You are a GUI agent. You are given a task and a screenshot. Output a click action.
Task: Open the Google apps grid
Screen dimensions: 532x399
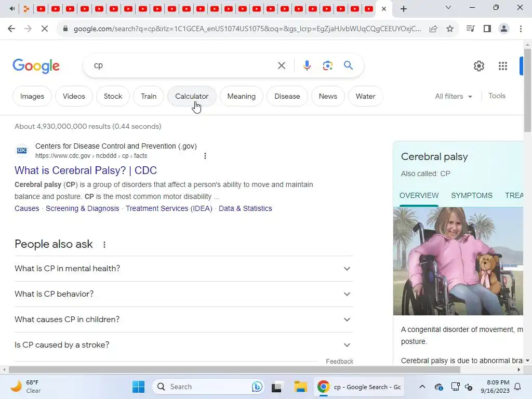[x=503, y=66]
